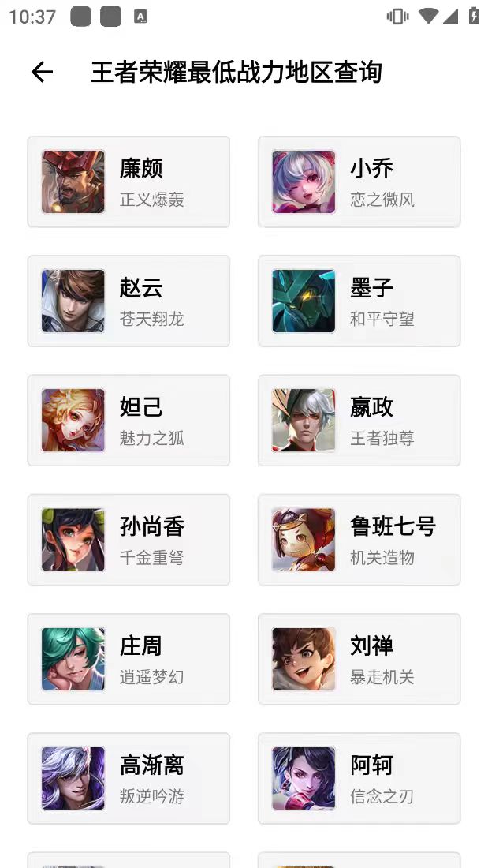Click the 王者独尊 title text

[x=382, y=438]
